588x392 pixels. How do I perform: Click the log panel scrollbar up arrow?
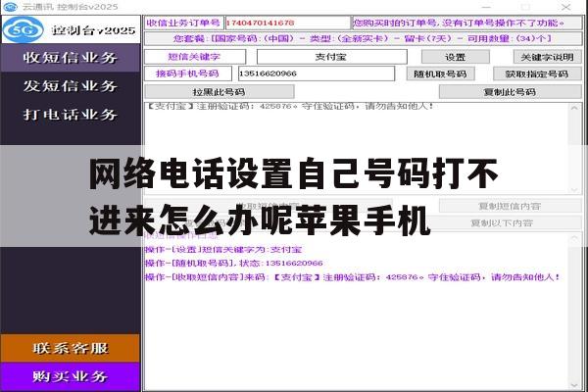(x=574, y=238)
